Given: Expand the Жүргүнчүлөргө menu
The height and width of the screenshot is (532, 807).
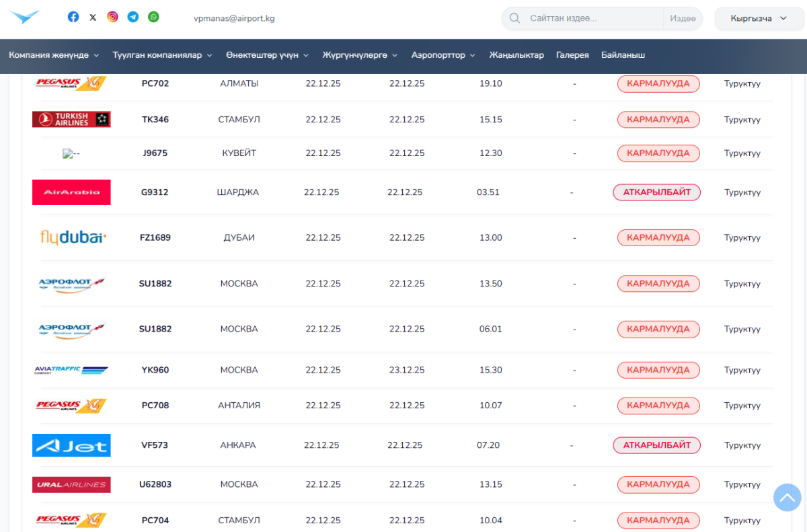Looking at the screenshot, I should 360,55.
